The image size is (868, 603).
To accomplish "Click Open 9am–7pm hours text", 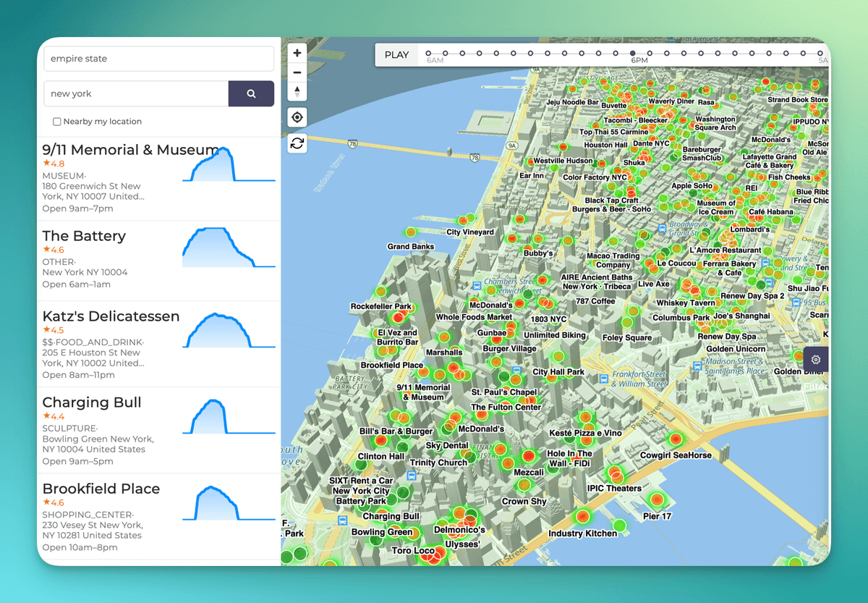I will pyautogui.click(x=77, y=208).
